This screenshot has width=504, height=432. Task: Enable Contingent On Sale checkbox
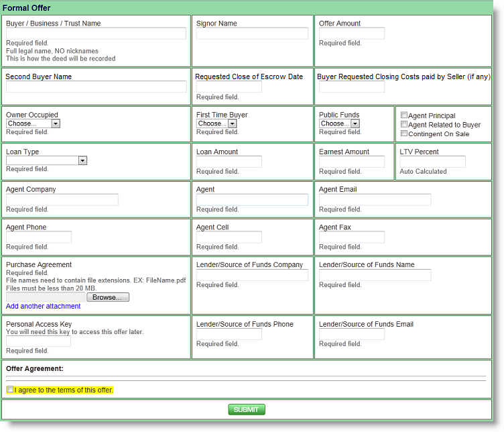click(404, 133)
